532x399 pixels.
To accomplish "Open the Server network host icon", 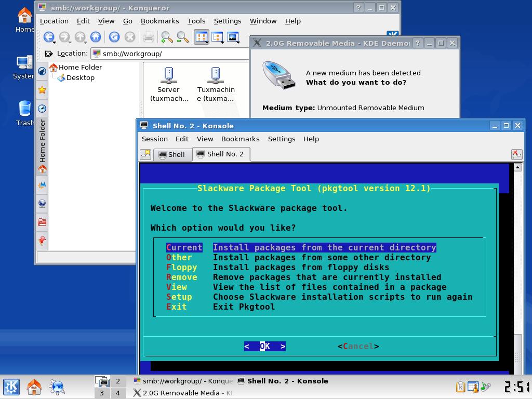I will tap(169, 84).
